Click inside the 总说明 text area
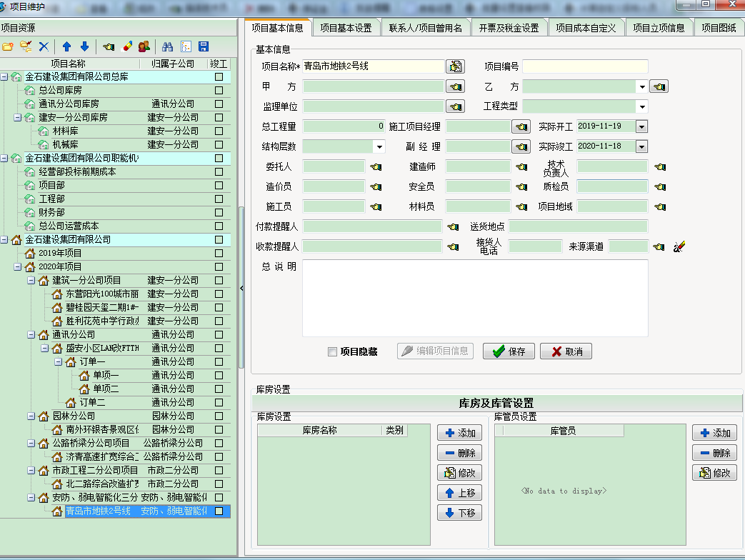The height and width of the screenshot is (560, 745). (x=475, y=300)
